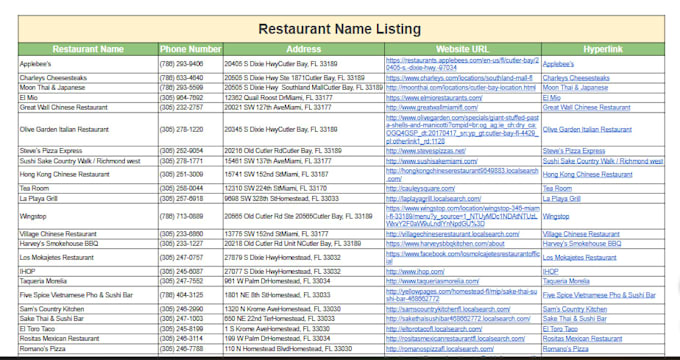Open the La Playa Grill hyperlink
Viewport: 680px width, 360px height.
[562, 199]
